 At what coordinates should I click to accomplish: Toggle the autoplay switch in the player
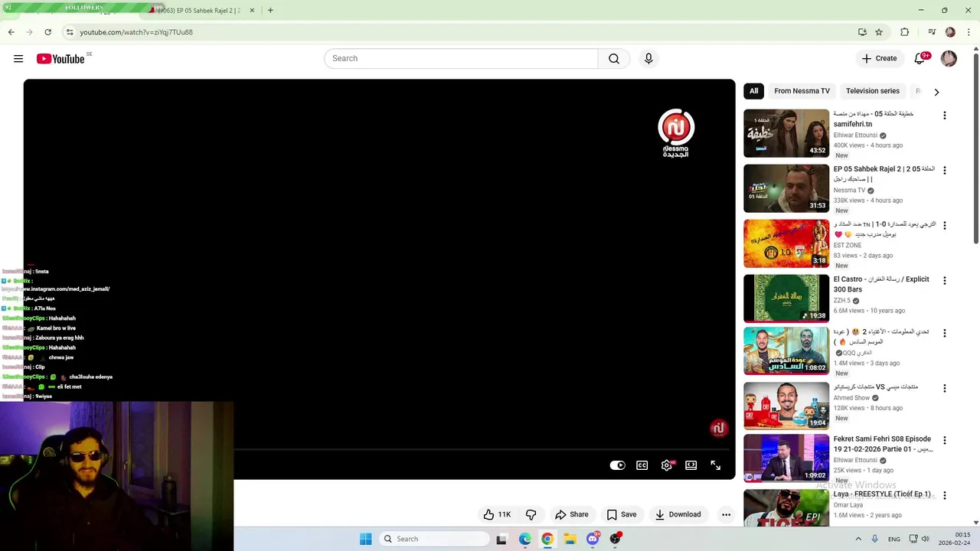click(x=617, y=465)
